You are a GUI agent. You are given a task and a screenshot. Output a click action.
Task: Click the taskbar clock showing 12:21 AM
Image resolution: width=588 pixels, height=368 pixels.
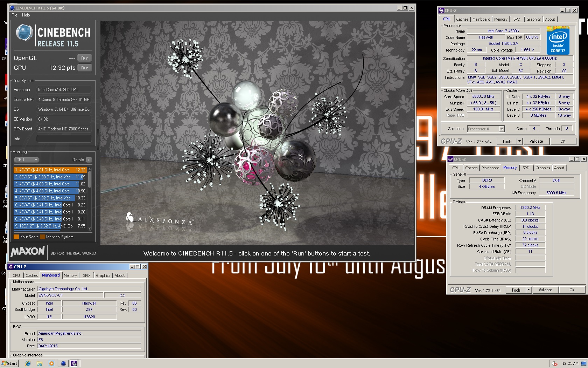[x=570, y=363]
